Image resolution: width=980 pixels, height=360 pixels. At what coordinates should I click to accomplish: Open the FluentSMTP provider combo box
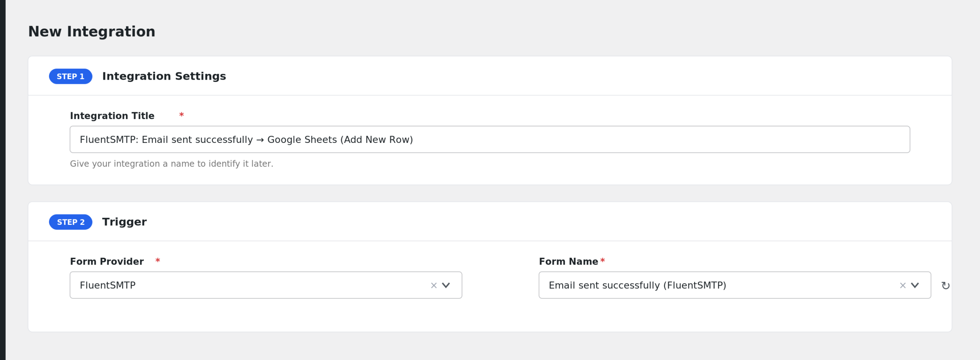[x=266, y=285]
